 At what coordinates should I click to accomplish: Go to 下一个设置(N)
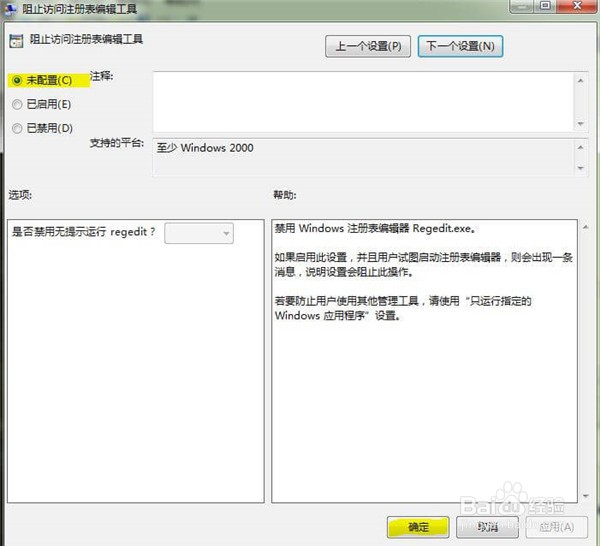(460, 46)
